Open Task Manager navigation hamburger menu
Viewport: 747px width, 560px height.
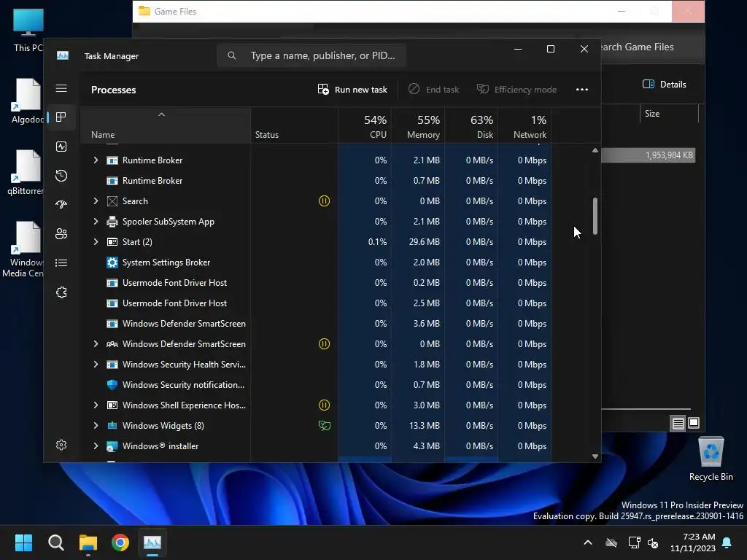(61, 88)
